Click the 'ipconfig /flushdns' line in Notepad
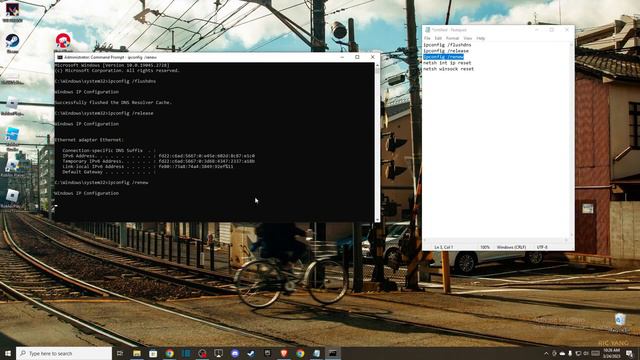Screen dimensions: 640x360 [447, 45]
